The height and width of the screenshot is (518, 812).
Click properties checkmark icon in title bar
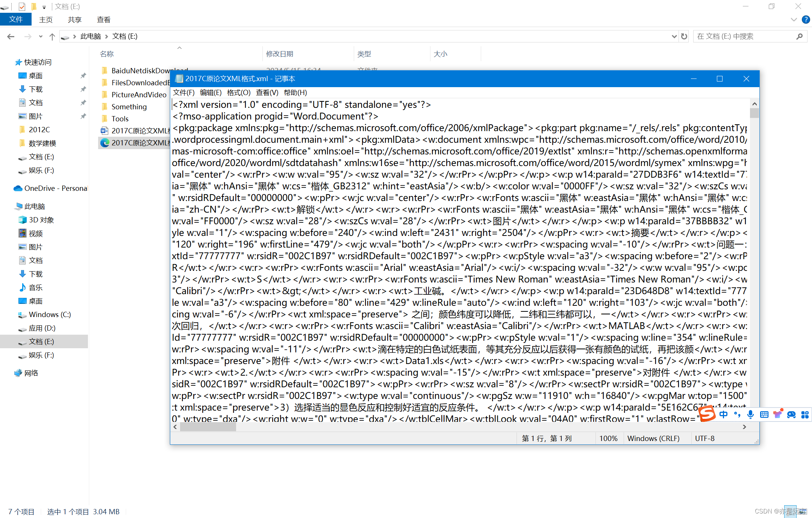pyautogui.click(x=22, y=6)
